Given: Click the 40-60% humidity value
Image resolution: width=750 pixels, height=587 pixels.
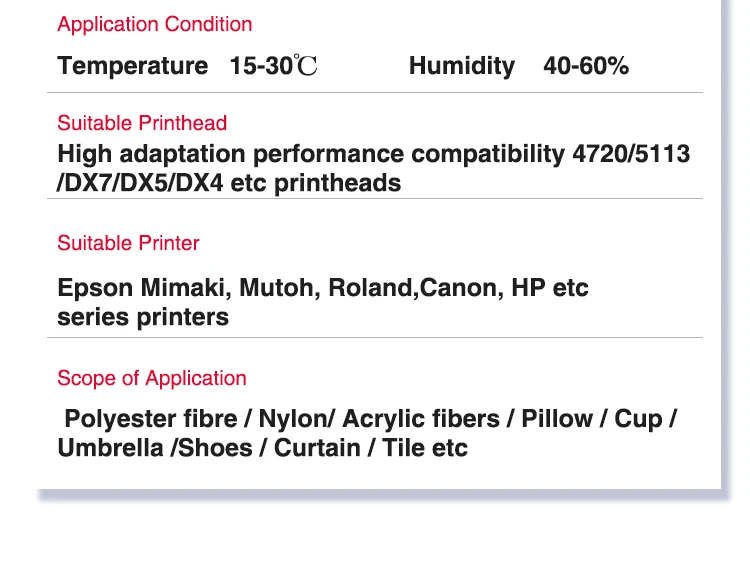Looking at the screenshot, I should [586, 66].
